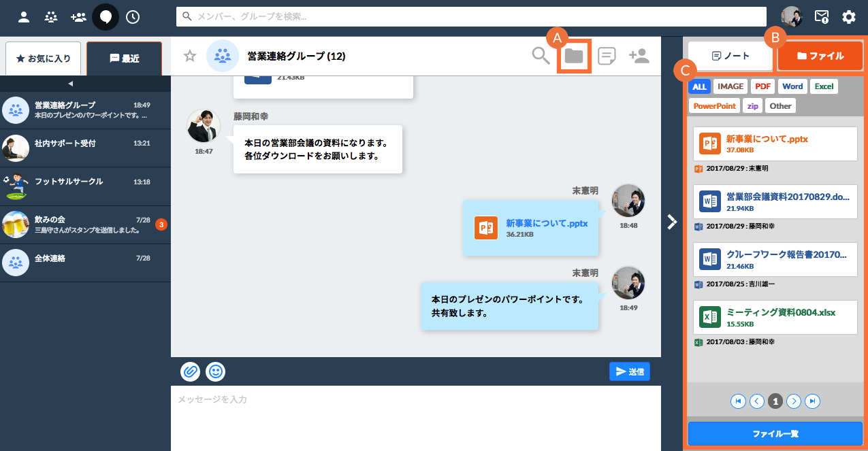Viewport: 868px width, 451px height.
Task: Click the search magnifier in chat header
Action: pos(541,56)
